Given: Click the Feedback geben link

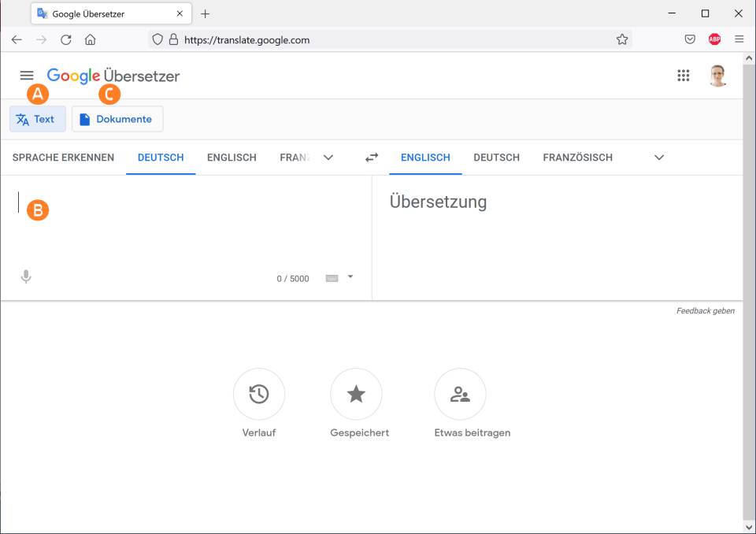Looking at the screenshot, I should click(x=706, y=310).
